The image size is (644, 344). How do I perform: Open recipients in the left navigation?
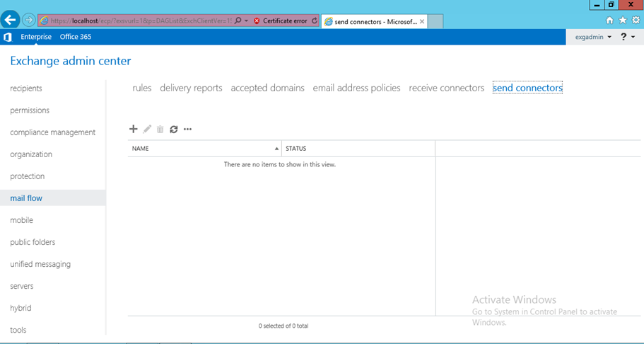(26, 88)
